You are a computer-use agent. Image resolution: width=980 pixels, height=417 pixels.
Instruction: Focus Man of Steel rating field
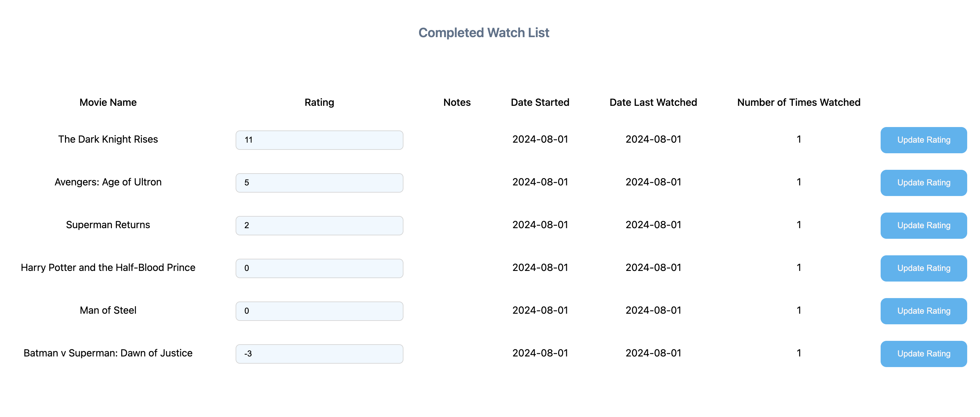[319, 311]
